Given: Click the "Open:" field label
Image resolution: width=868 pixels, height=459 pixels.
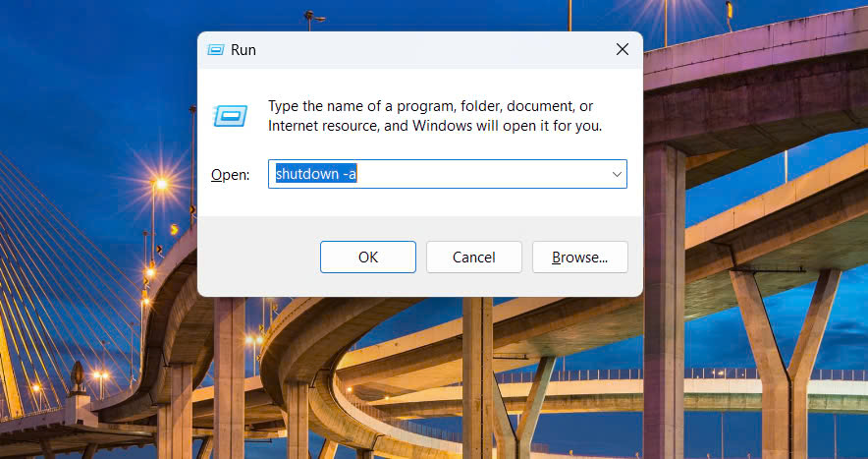Looking at the screenshot, I should coord(231,175).
